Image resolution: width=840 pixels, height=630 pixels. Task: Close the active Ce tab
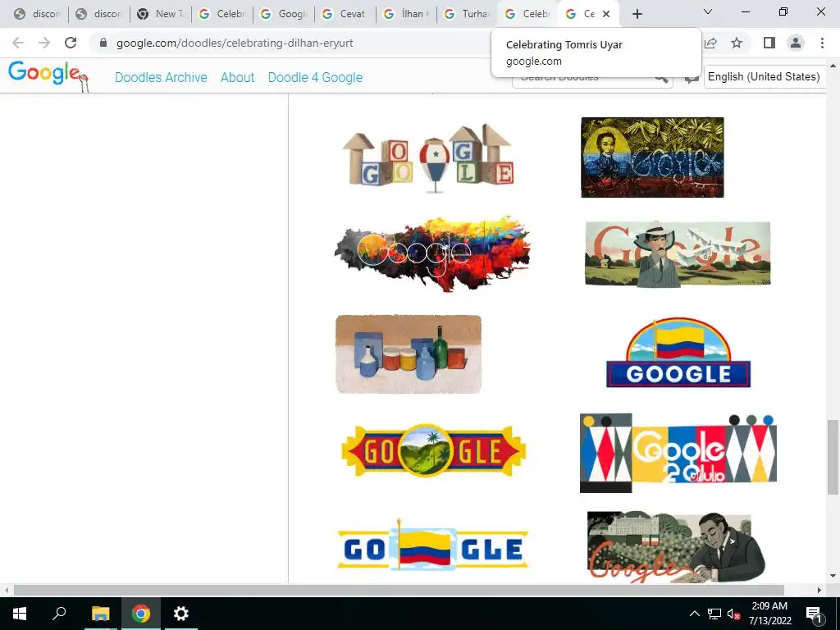[606, 14]
